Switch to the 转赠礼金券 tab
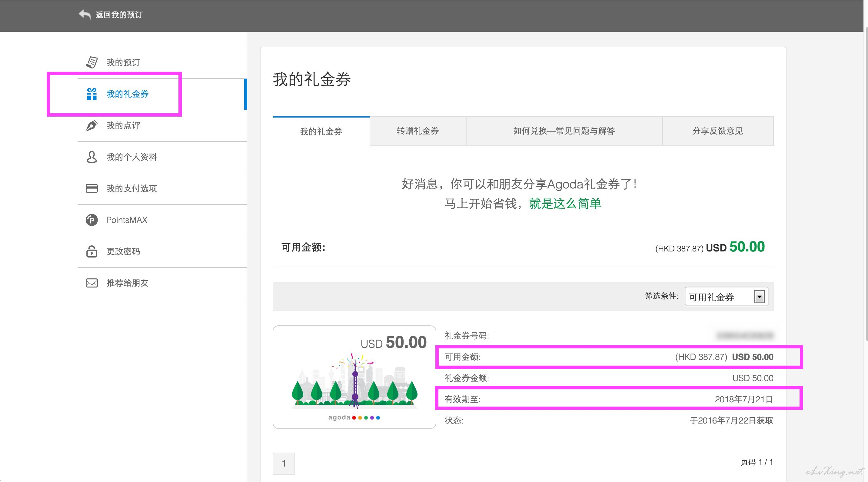868x482 pixels. tap(418, 131)
